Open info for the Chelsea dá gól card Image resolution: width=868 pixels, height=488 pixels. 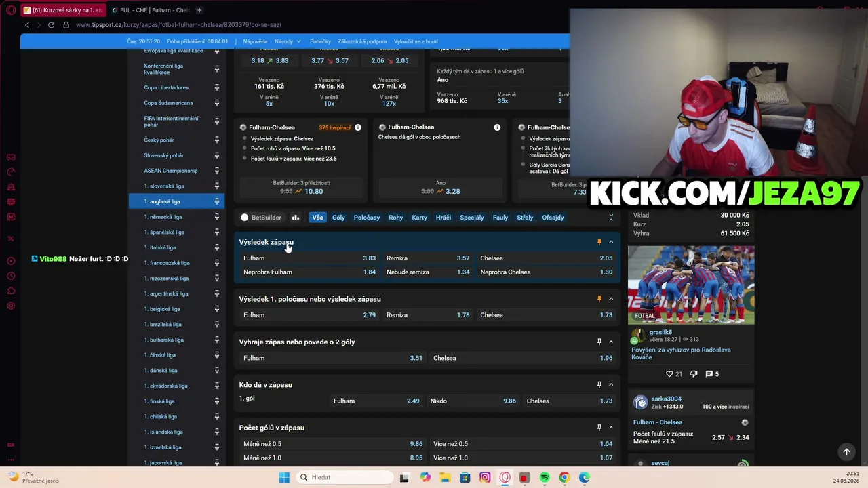[x=497, y=127]
